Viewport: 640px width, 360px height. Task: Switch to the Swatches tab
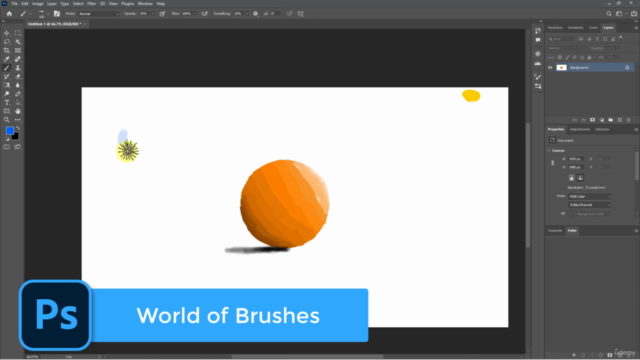555,28
